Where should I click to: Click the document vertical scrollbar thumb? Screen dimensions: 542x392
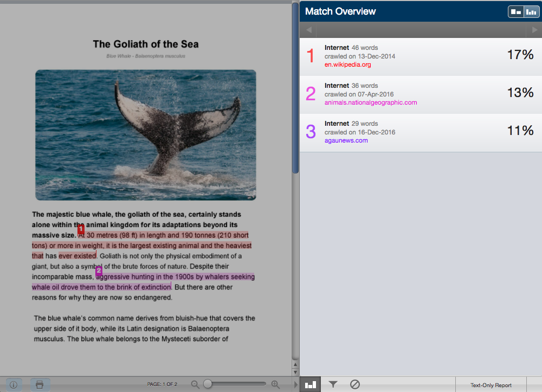click(295, 88)
